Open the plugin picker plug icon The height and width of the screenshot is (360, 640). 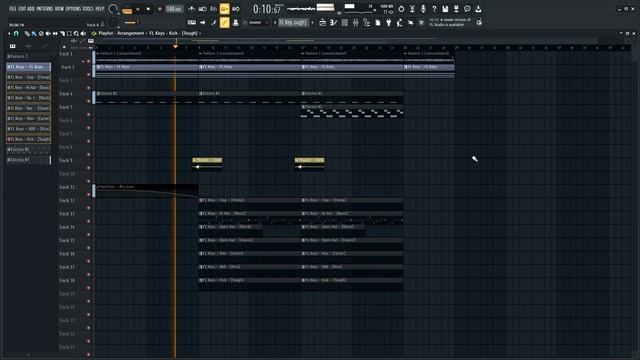point(389,23)
